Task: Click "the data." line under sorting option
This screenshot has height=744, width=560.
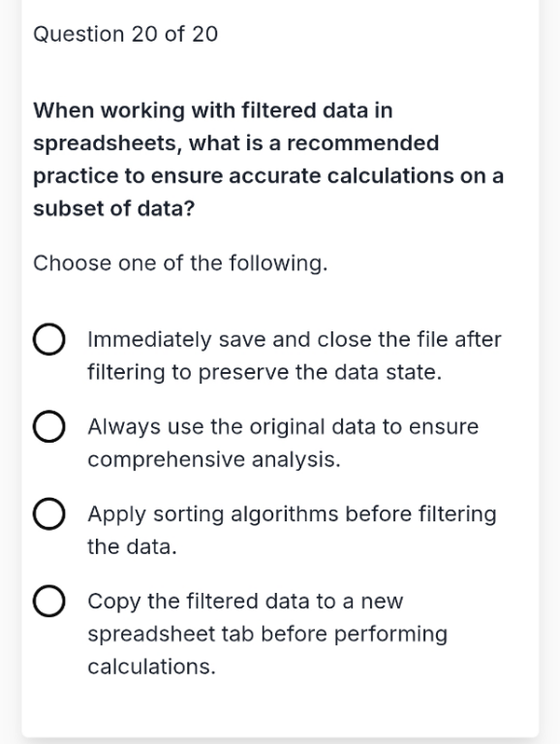Action: point(132,546)
